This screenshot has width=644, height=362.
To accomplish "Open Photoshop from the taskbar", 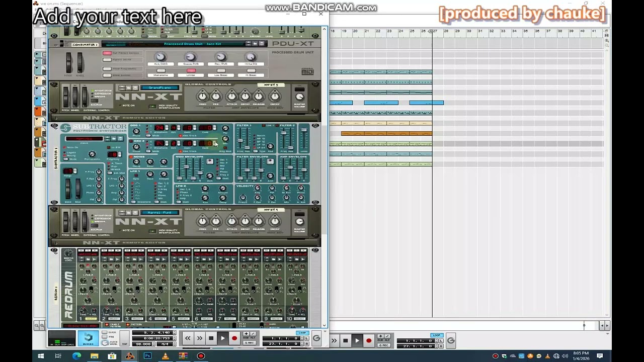I will tap(147, 356).
